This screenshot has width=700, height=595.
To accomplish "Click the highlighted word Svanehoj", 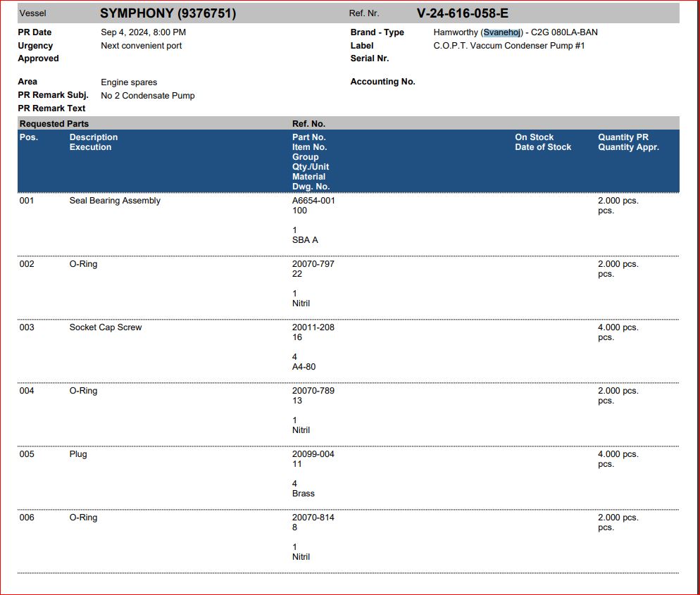I will click(502, 32).
